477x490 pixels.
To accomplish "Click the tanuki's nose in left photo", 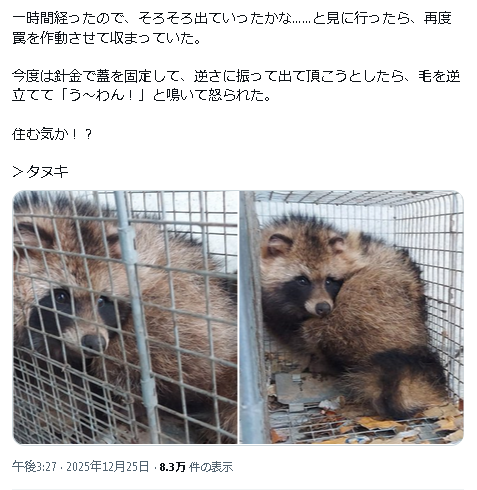I will (94, 342).
